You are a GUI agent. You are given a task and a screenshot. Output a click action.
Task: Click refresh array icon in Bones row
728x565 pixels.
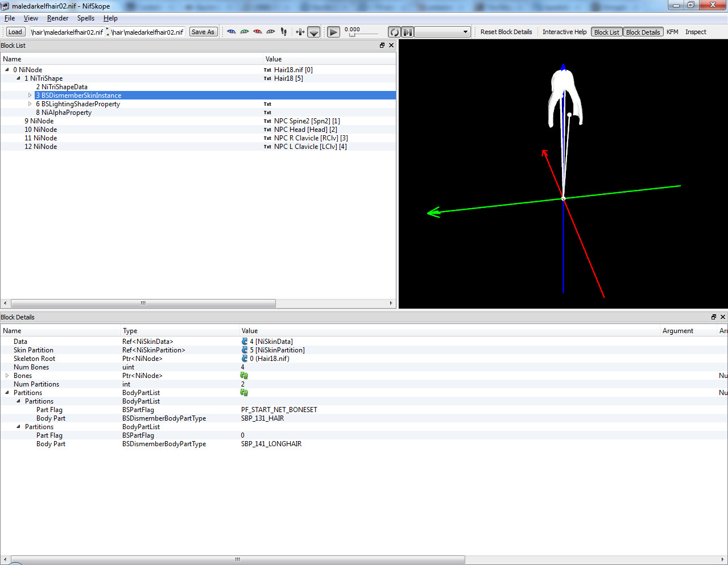(244, 376)
